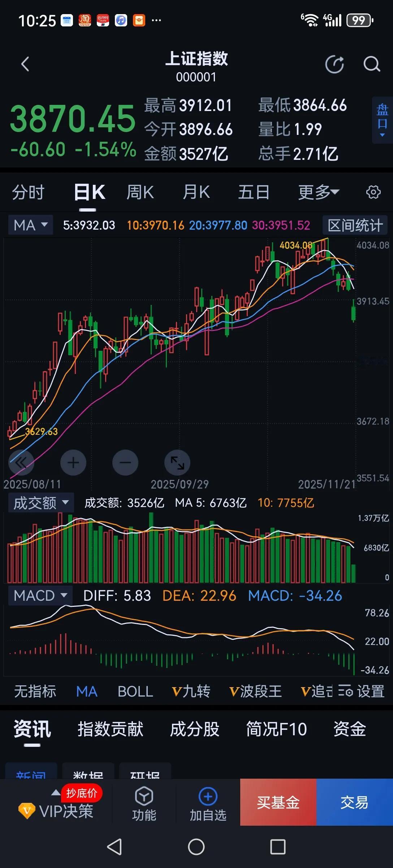
Task: Tap the 3629.63 low label on chart
Action: tap(41, 431)
